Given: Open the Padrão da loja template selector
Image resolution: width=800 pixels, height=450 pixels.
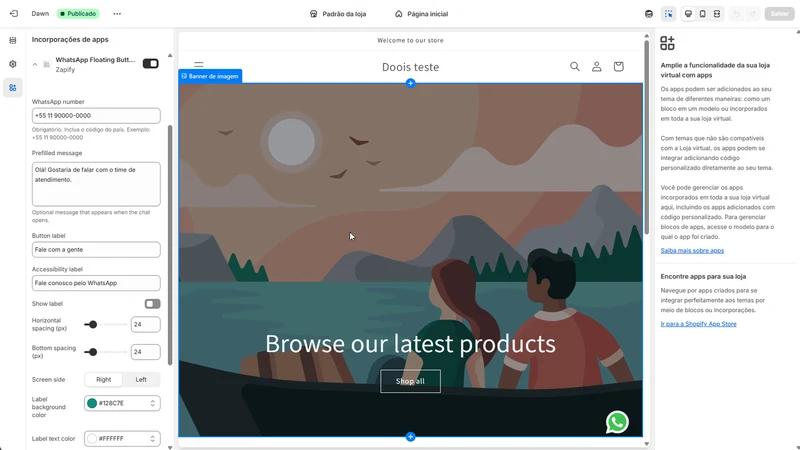Looking at the screenshot, I should click(x=338, y=14).
